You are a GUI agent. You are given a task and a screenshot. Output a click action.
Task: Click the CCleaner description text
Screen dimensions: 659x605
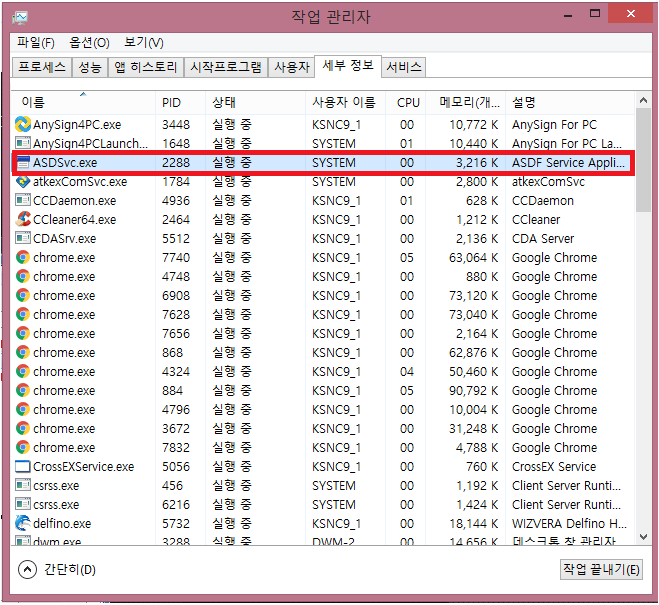536,220
